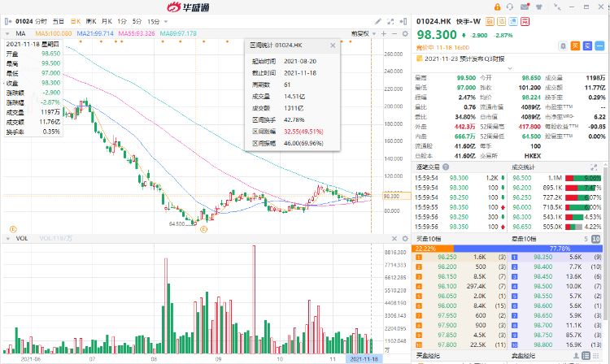610x364 pixels.
Task: Show 5-level order book depth
Action: pos(586,239)
